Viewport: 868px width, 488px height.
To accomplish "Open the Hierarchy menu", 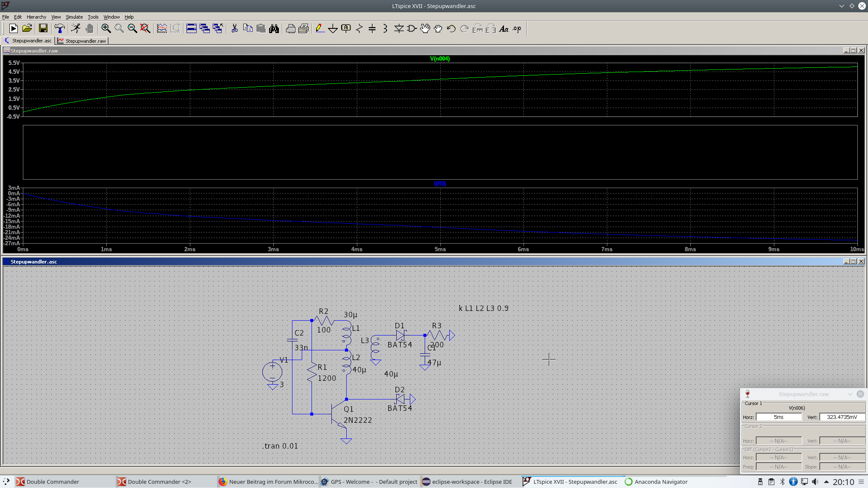I will pyautogui.click(x=36, y=17).
